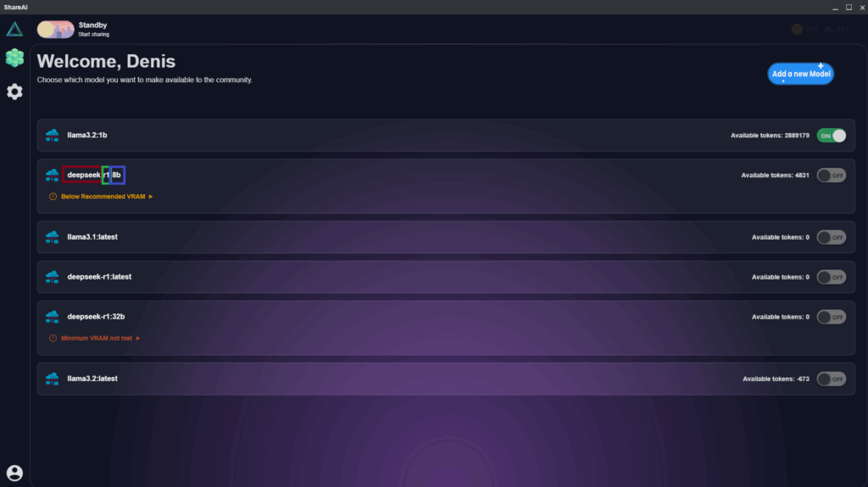Click the warning icon for Minimum VRAM not met
The image size is (868, 487).
tap(53, 338)
